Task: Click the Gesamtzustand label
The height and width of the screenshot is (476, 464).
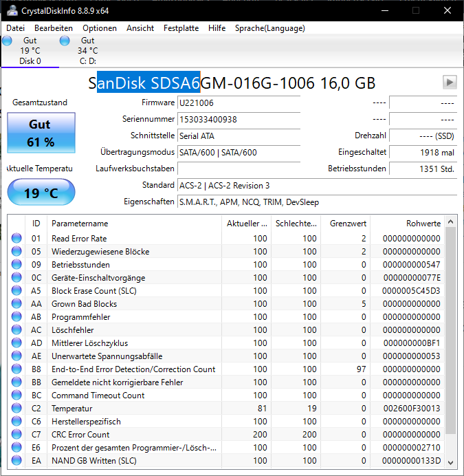Action: click(x=40, y=102)
